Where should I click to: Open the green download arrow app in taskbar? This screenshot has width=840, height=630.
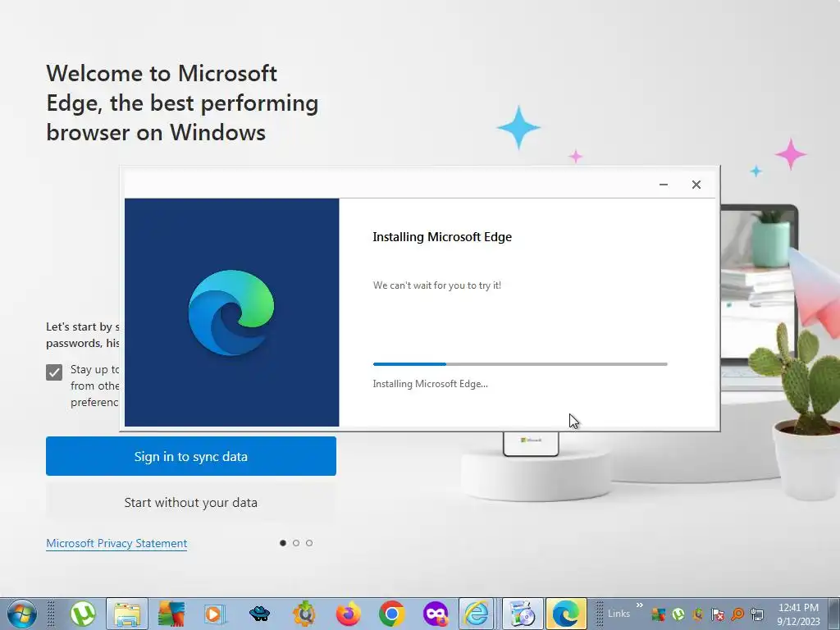click(304, 614)
